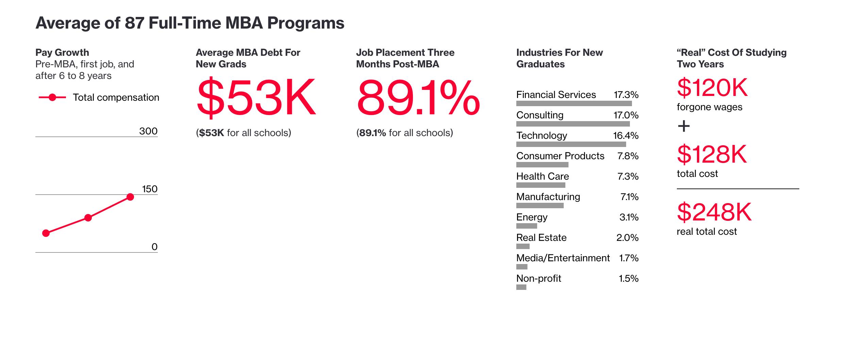Screen dimensions: 868x345
Task: Click the plus sign between costs
Action: click(684, 126)
